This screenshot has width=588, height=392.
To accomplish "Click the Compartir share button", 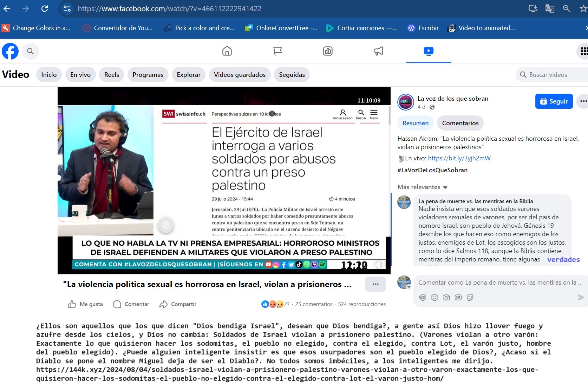I will tap(178, 304).
